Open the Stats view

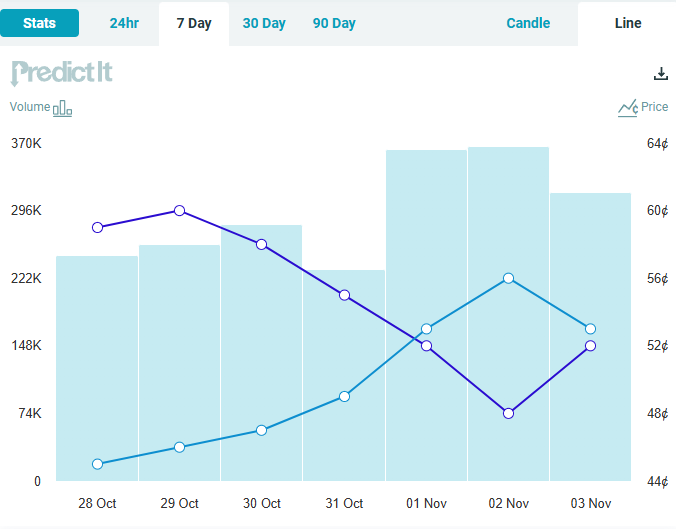[39, 23]
